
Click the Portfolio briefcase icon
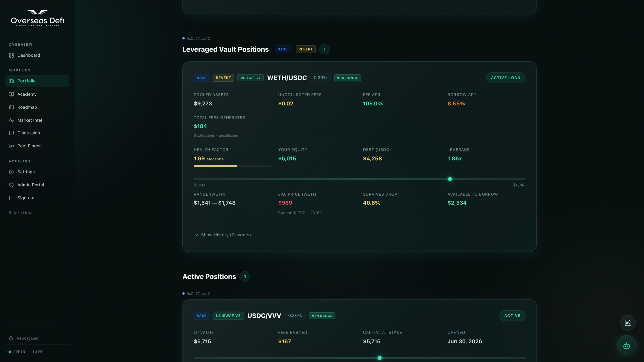11,81
